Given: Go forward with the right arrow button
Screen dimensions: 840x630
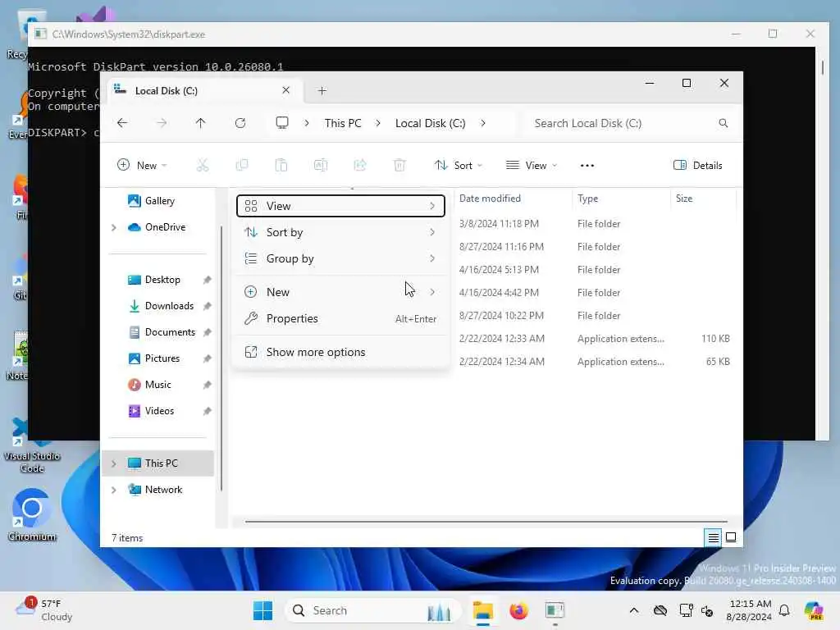Looking at the screenshot, I should [x=162, y=123].
